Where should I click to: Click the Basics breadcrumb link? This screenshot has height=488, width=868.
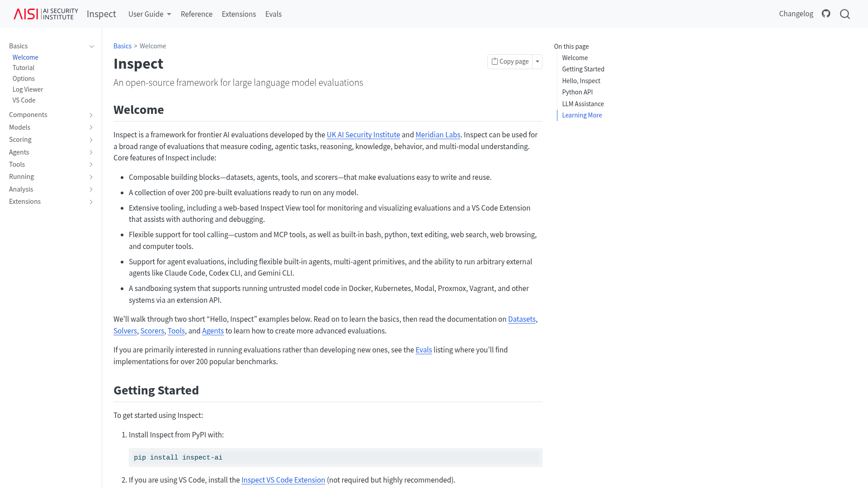coord(122,46)
